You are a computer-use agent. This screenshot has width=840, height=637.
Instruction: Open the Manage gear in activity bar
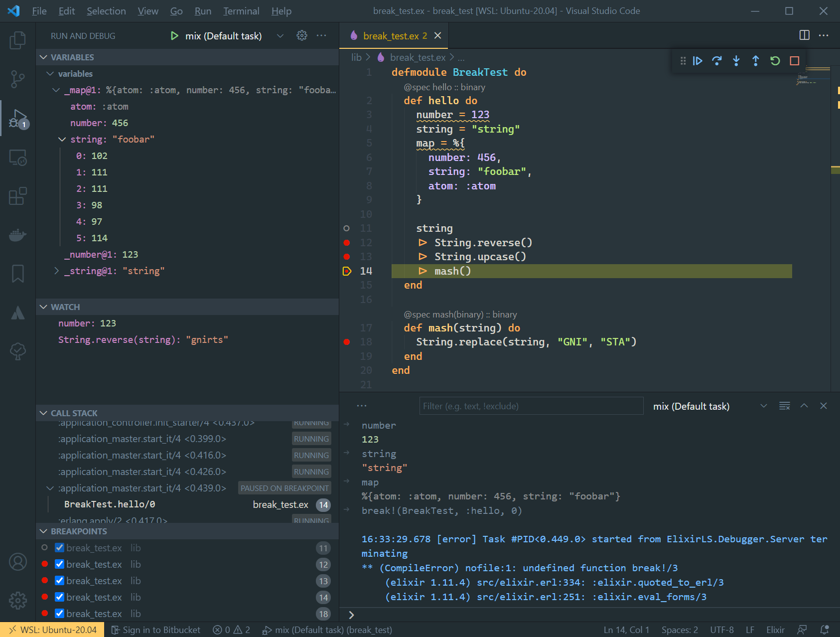18,601
